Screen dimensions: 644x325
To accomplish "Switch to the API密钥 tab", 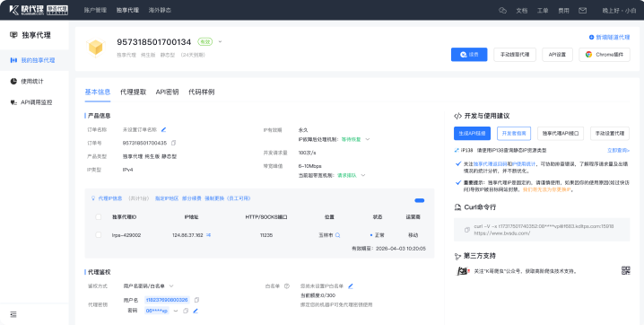I will point(167,92).
